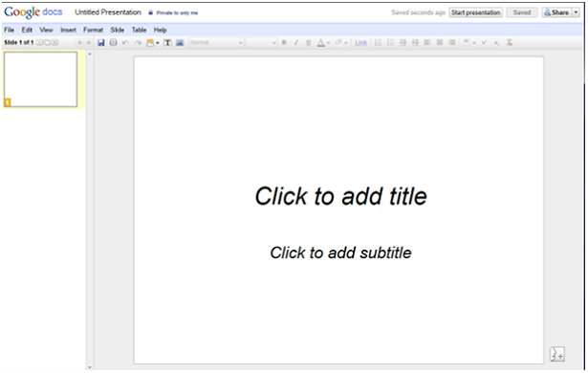This screenshot has width=588, height=373.
Task: Apply bulleted list formatting
Action: tap(391, 43)
